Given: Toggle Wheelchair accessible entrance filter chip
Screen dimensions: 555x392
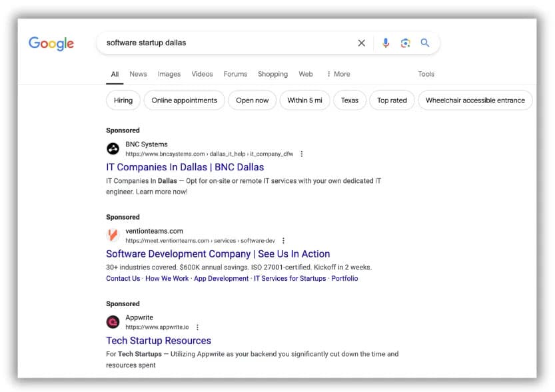Looking at the screenshot, I should point(475,100).
